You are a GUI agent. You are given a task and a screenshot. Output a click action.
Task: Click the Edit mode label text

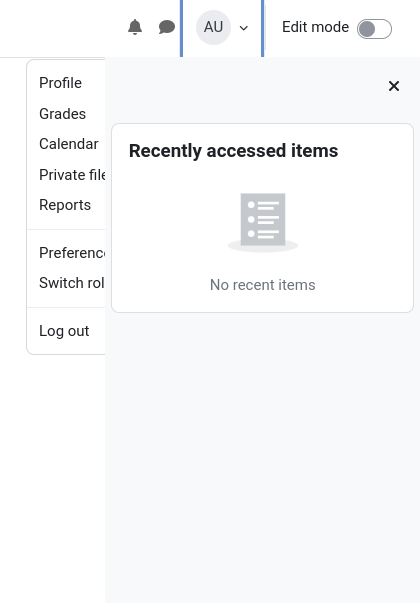coord(315,27)
